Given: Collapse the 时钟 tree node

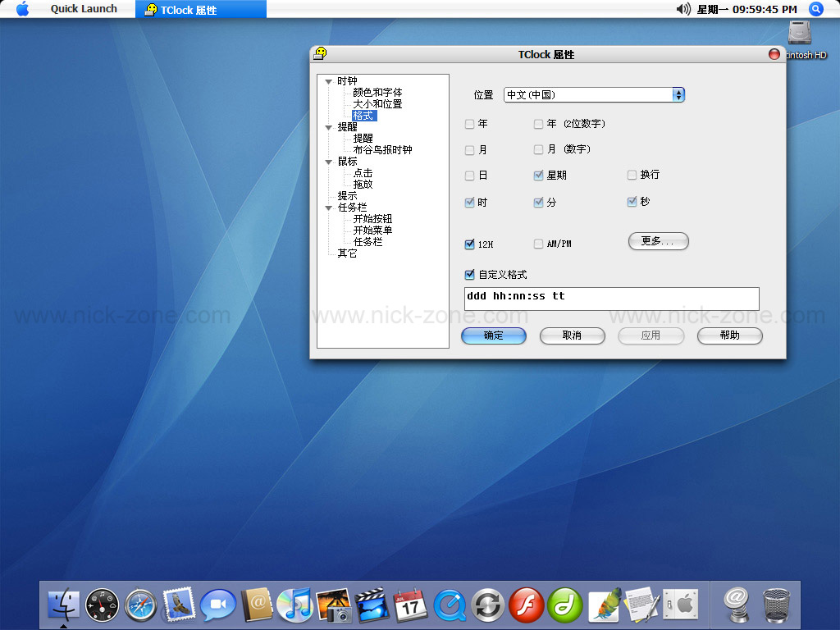Looking at the screenshot, I should [x=328, y=82].
